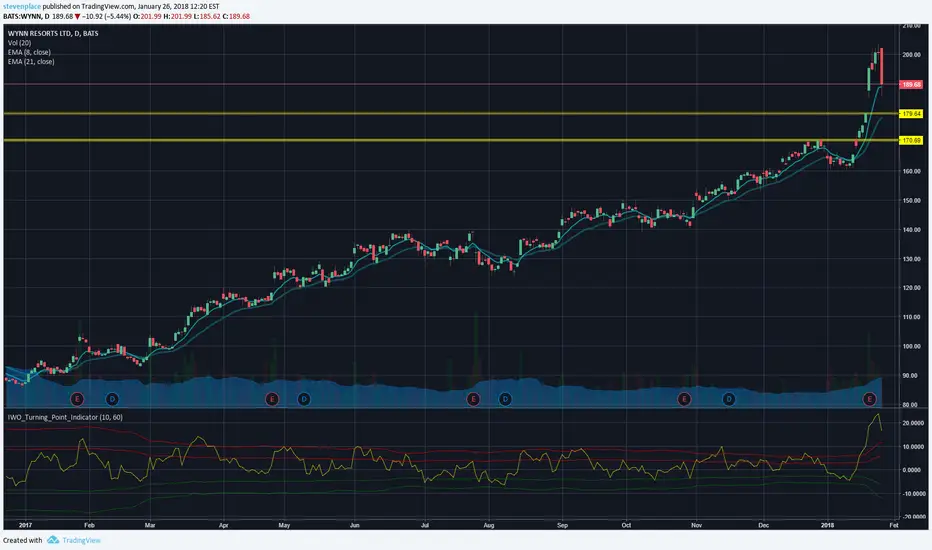Click the 200.00 price axis label
The image size is (932, 550).
pyautogui.click(x=911, y=55)
